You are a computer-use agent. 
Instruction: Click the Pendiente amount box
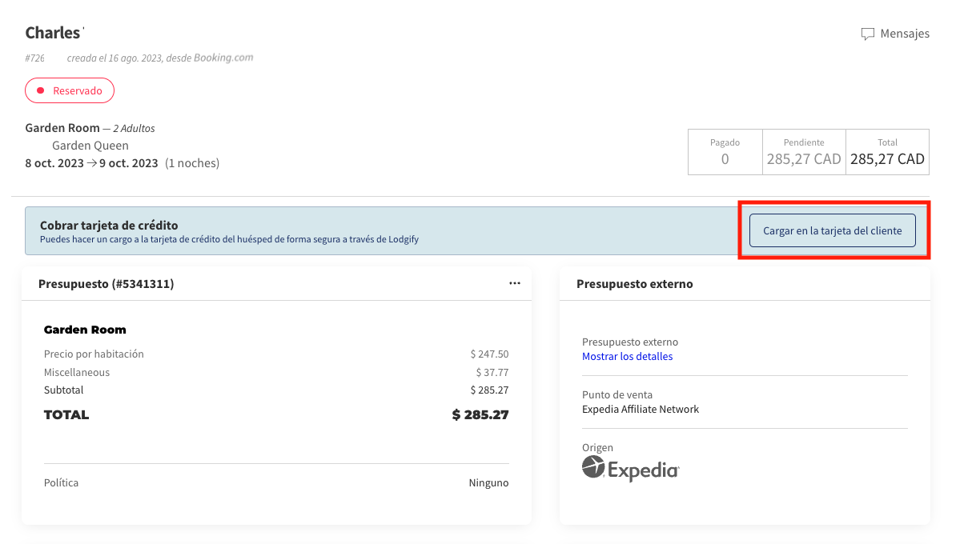803,152
